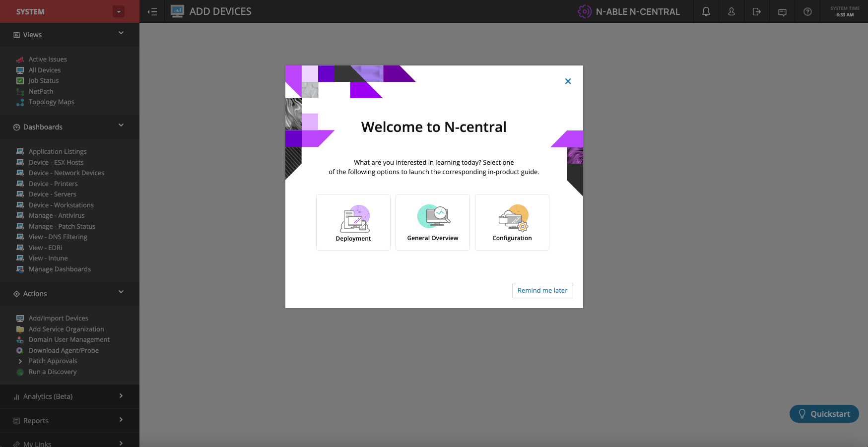Open the Active Issues view
The height and width of the screenshot is (447, 868).
click(x=48, y=59)
